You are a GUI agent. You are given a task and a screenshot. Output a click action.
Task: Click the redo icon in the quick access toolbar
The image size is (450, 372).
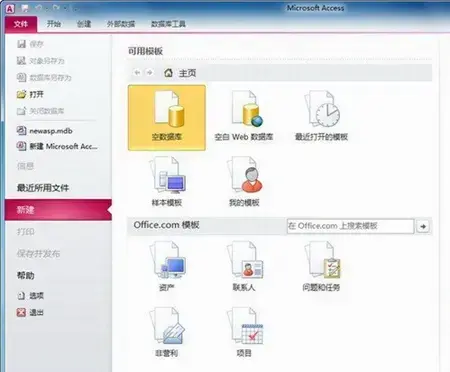[x=56, y=8]
